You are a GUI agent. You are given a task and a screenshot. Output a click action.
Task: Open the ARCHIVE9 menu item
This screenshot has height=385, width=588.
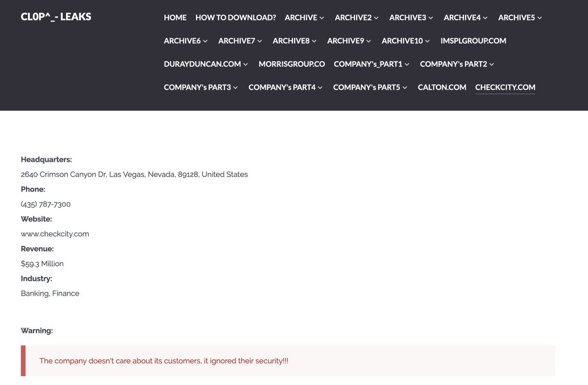(x=345, y=41)
